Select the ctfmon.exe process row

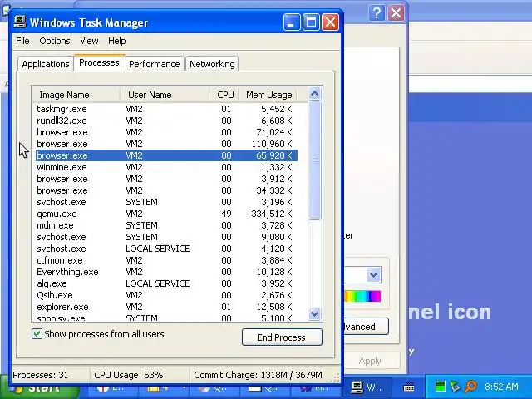pos(166,260)
